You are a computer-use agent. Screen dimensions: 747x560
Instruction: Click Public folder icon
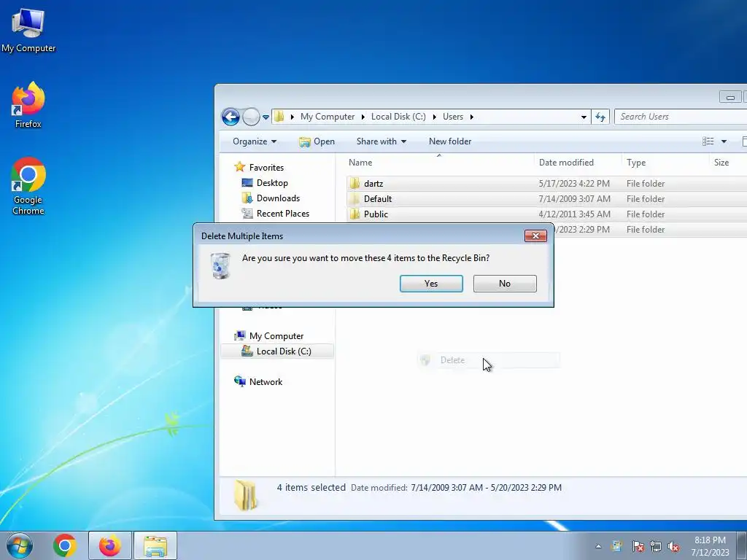[355, 214]
